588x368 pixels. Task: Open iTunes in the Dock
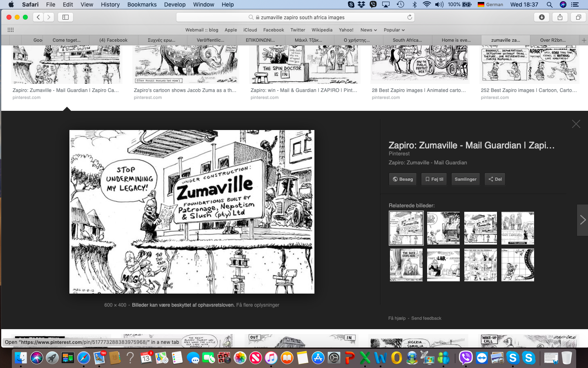(x=271, y=358)
